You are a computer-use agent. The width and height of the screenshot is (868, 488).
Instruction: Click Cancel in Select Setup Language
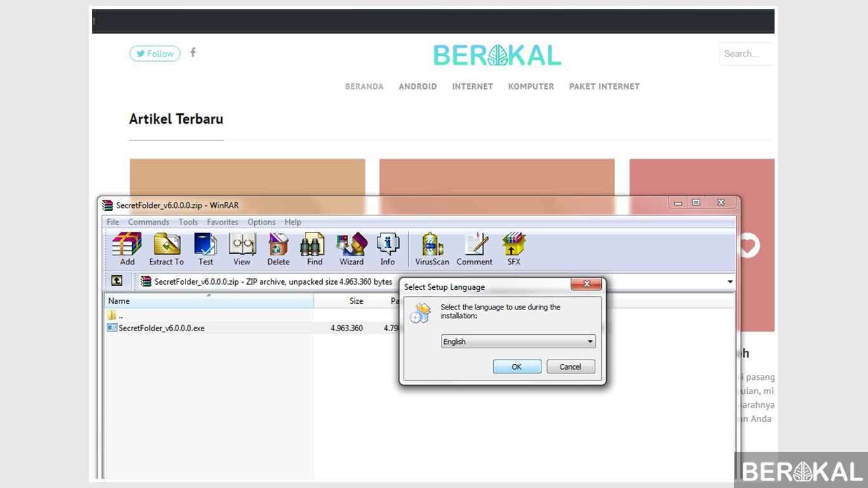[x=570, y=367]
